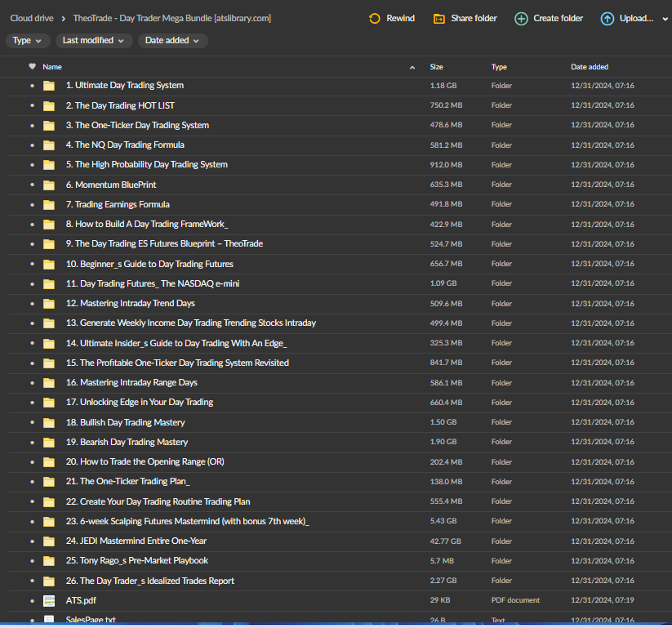This screenshot has width=672, height=628.
Task: Navigate to Cloud drive via breadcrumb
Action: 31,18
